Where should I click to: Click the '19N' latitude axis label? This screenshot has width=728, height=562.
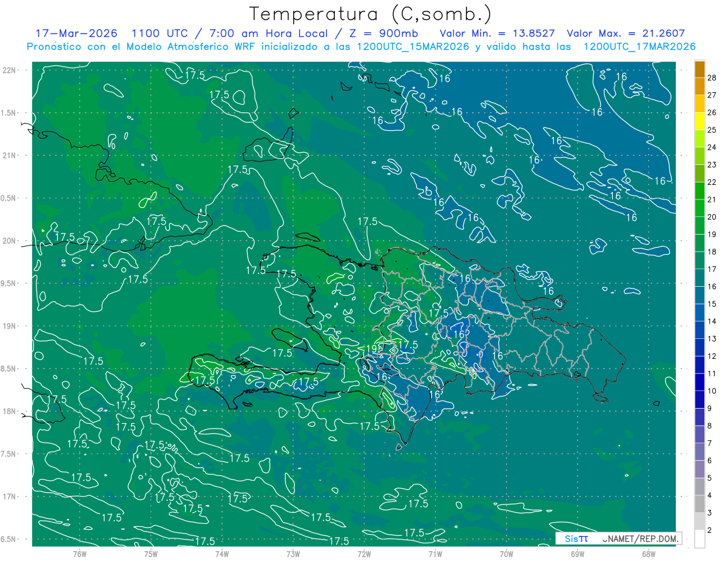click(x=9, y=326)
